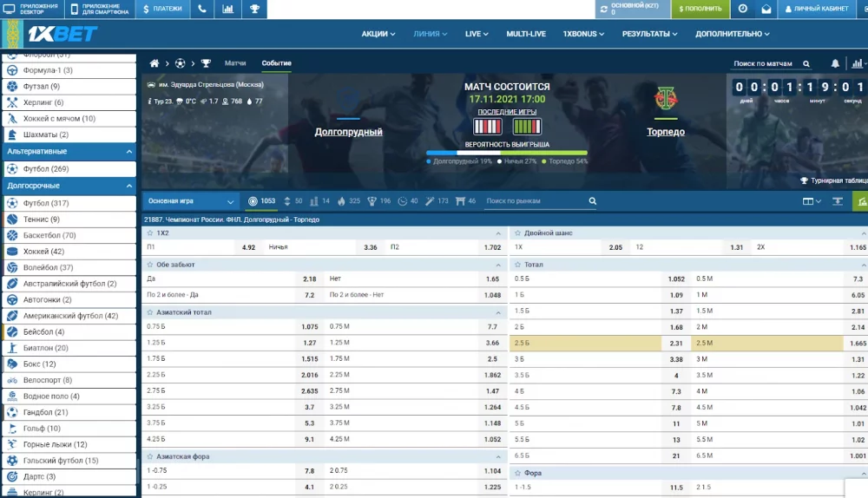868x498 pixels.
Task: Open ПОСЛЕДНИЕ ИГРЫ link
Action: click(x=507, y=112)
